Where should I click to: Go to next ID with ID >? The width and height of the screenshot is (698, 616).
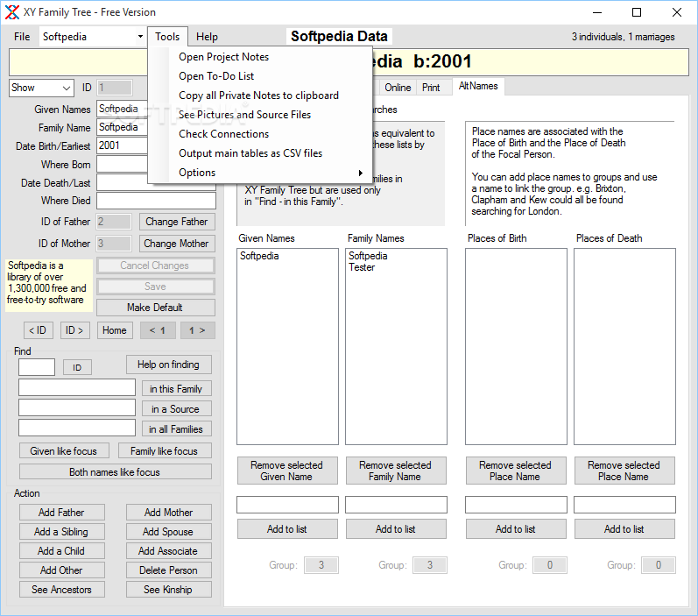pyautogui.click(x=74, y=330)
